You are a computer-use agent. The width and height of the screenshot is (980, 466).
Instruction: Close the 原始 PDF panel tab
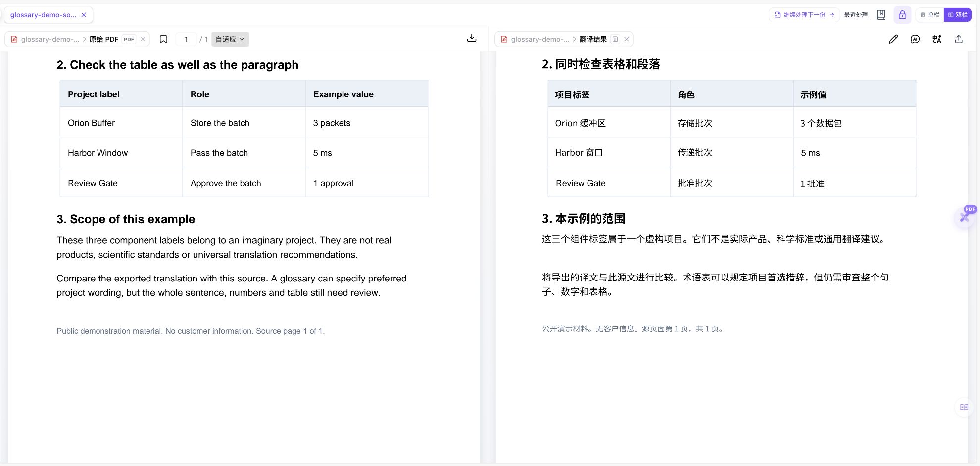coord(143,39)
